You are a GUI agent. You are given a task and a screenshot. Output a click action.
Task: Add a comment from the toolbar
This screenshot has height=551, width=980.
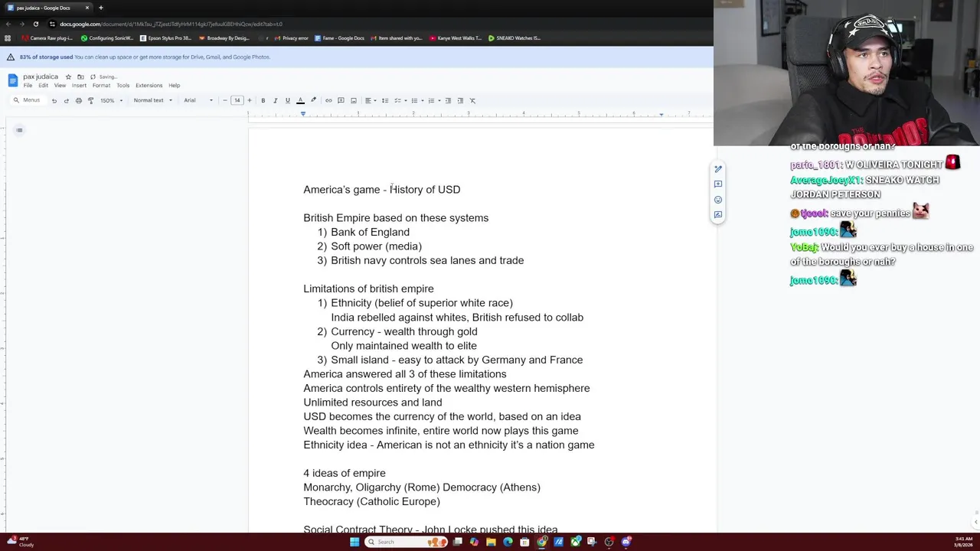[341, 100]
